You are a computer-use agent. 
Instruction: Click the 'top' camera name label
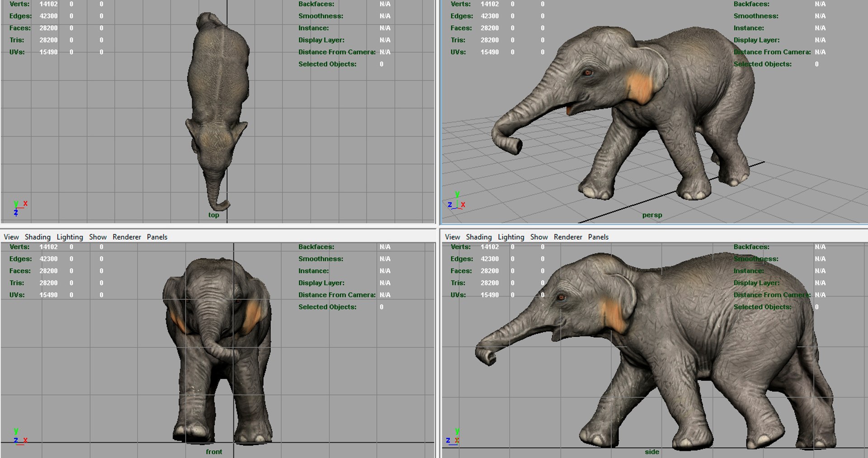214,215
